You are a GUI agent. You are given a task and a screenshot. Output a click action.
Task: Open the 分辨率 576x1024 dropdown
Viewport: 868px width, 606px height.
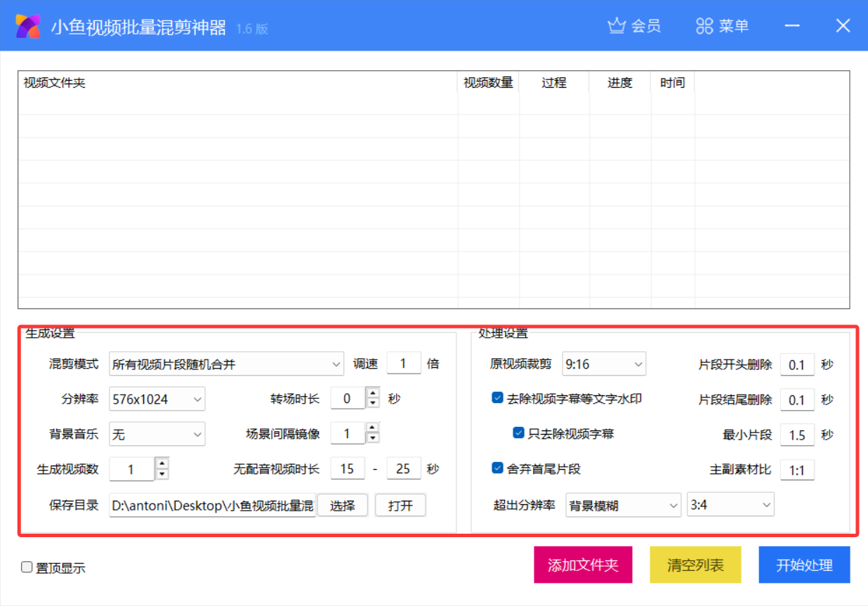(157, 399)
